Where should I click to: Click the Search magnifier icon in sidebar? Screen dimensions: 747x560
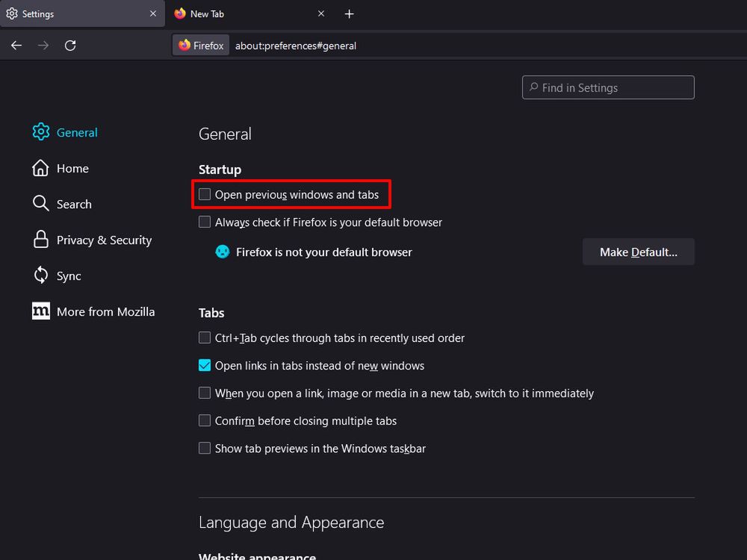tap(40, 203)
